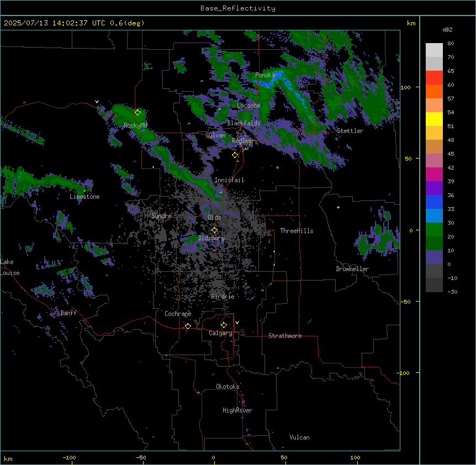Click the yellow diamond marker above Didsbury

[x=214, y=230]
